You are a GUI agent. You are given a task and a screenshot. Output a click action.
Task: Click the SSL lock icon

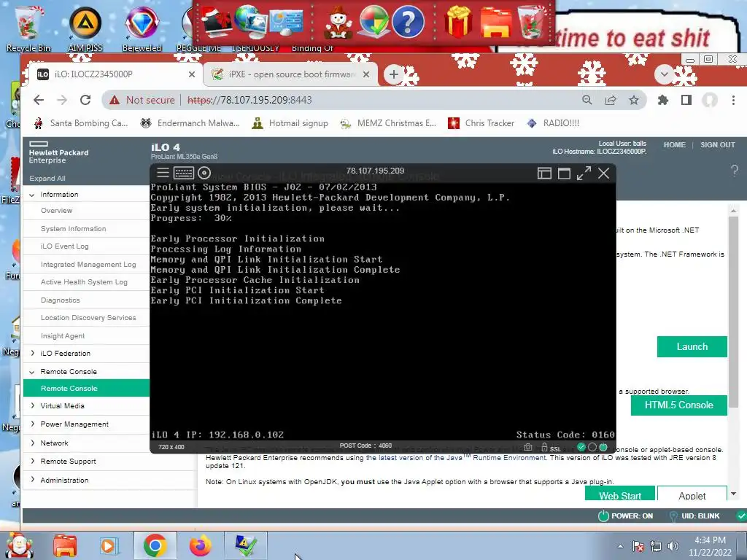point(544,447)
